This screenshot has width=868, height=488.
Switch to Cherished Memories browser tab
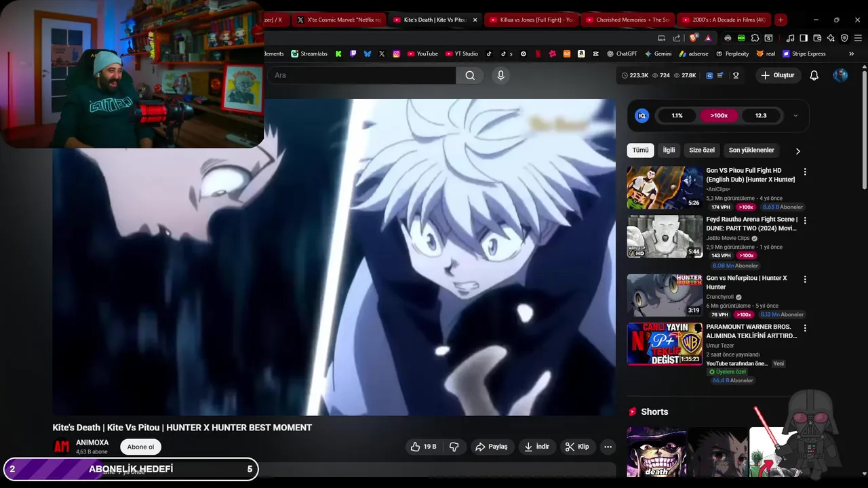pos(628,20)
